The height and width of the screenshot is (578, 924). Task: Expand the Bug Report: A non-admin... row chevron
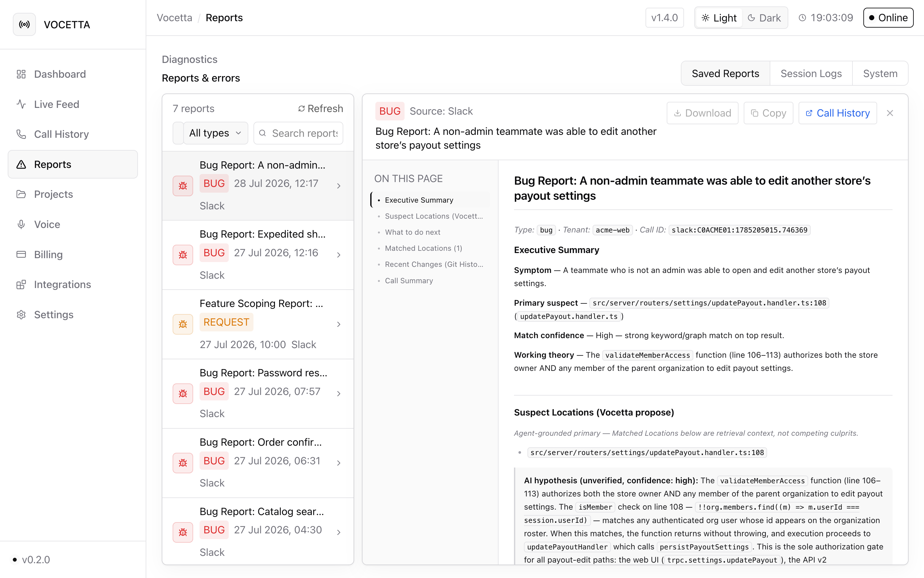tap(339, 186)
